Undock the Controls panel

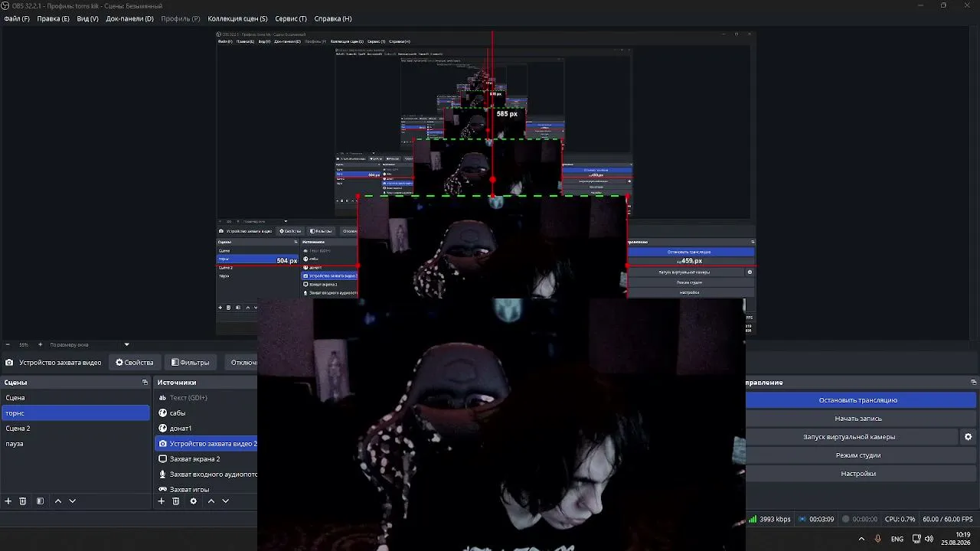coord(973,382)
